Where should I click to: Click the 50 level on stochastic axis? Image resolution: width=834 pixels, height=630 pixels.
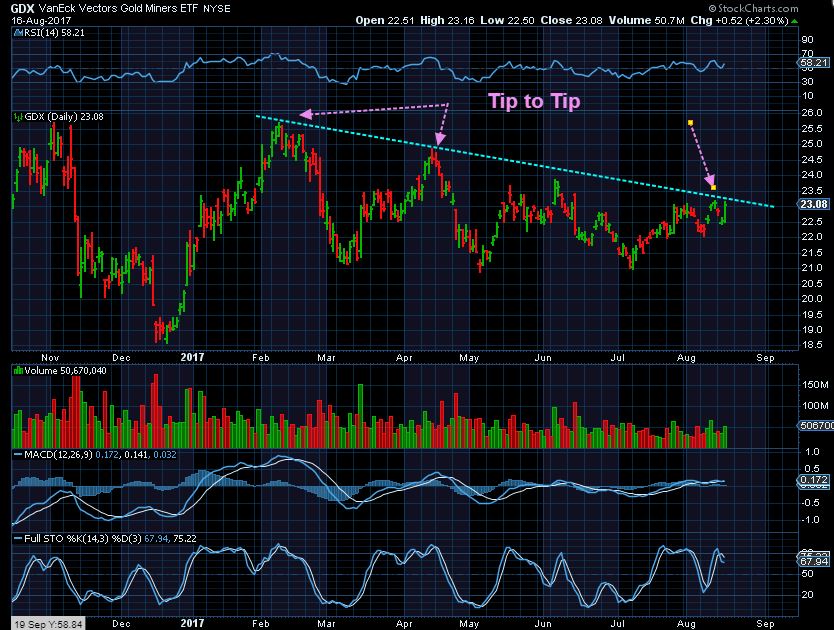click(x=807, y=574)
